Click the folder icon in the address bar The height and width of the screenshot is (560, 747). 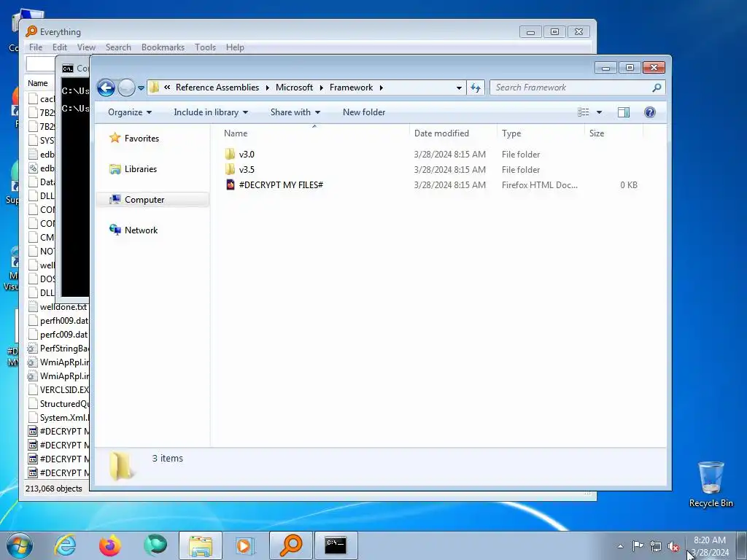pyautogui.click(x=154, y=87)
